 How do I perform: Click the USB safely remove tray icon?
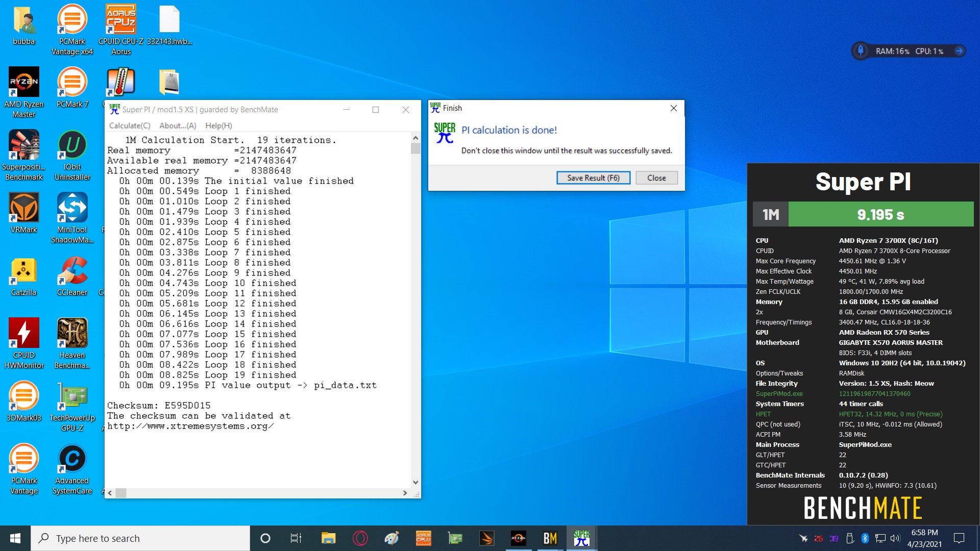[x=850, y=538]
